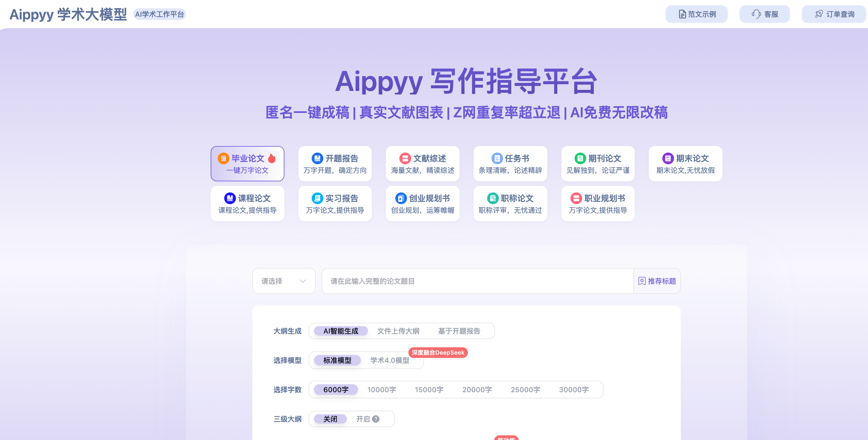Click the red 文献综述 icon

click(x=405, y=158)
